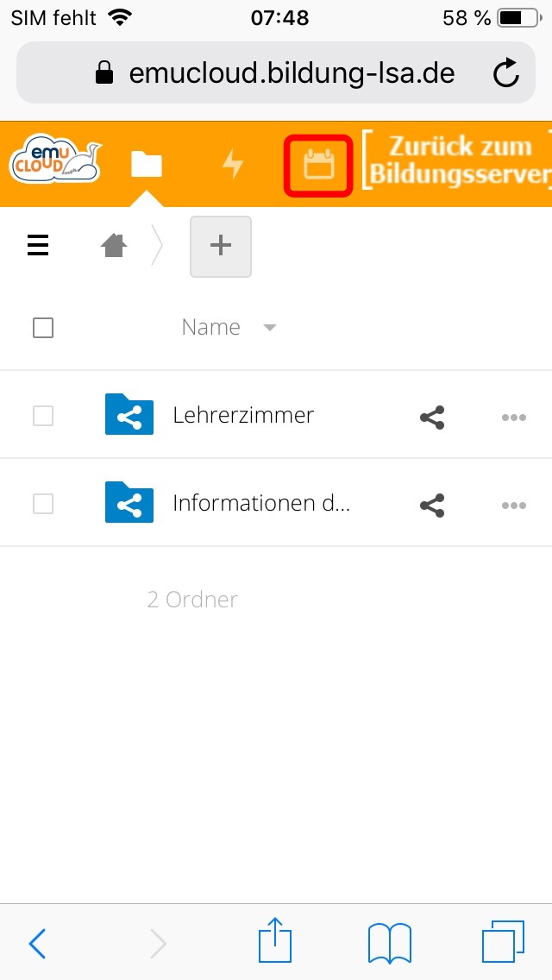Open more actions for Lehrerzimmer
Screen dimensions: 552x980
514,418
